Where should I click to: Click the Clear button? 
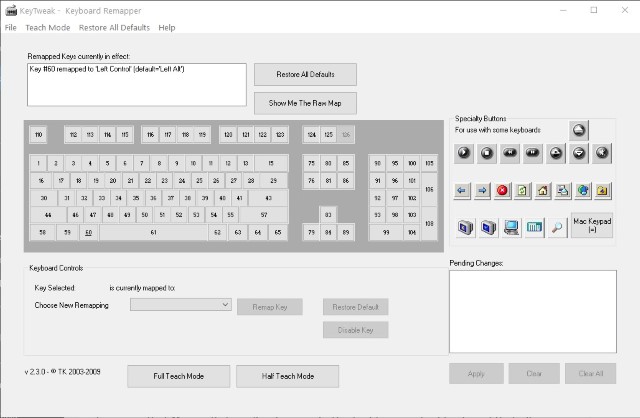click(534, 374)
